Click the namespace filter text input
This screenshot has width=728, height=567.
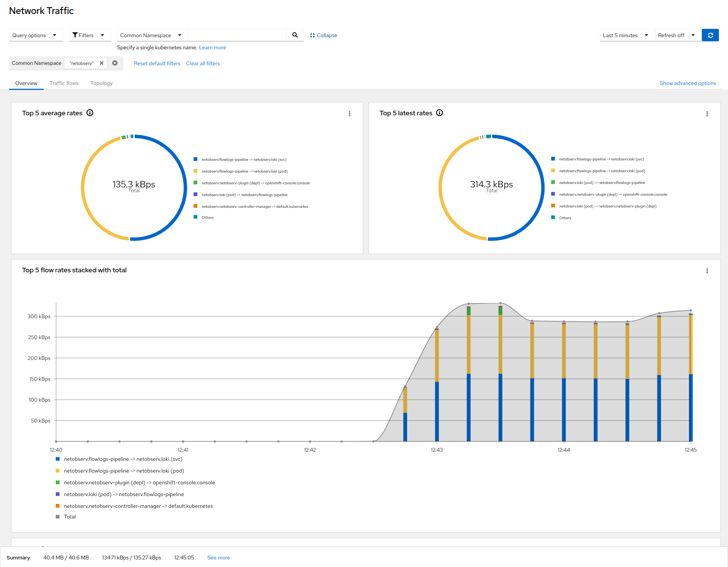tap(237, 35)
